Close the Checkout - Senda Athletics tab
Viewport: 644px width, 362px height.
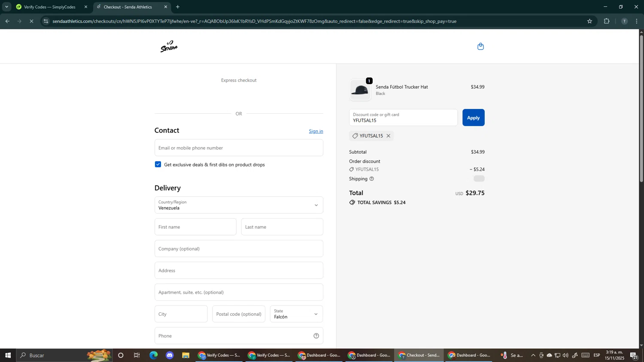[166, 7]
